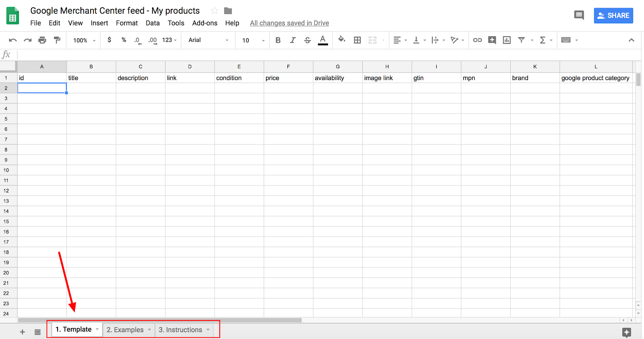Click the merge cells icon
The image size is (644, 339).
(373, 40)
